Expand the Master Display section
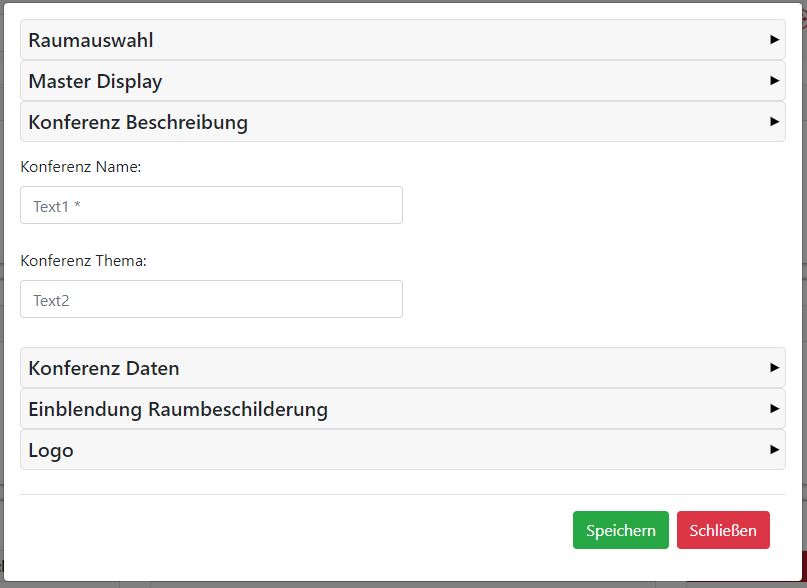 coord(95,82)
